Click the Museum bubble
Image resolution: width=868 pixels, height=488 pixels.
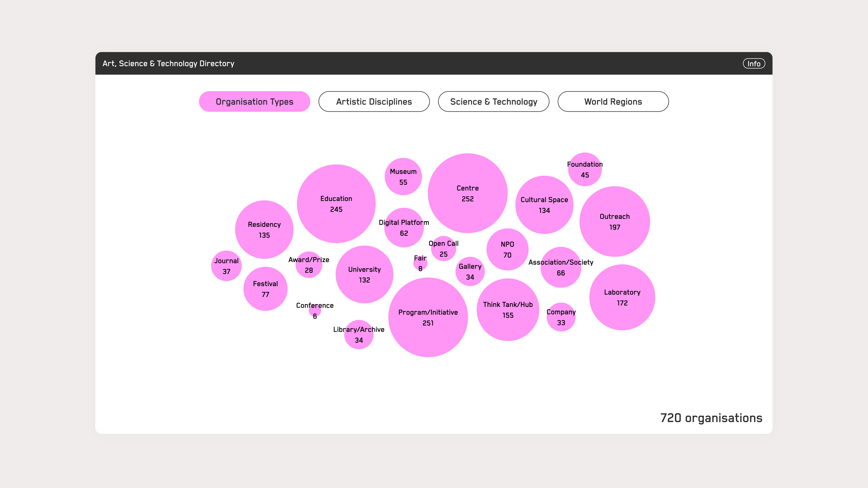point(403,176)
